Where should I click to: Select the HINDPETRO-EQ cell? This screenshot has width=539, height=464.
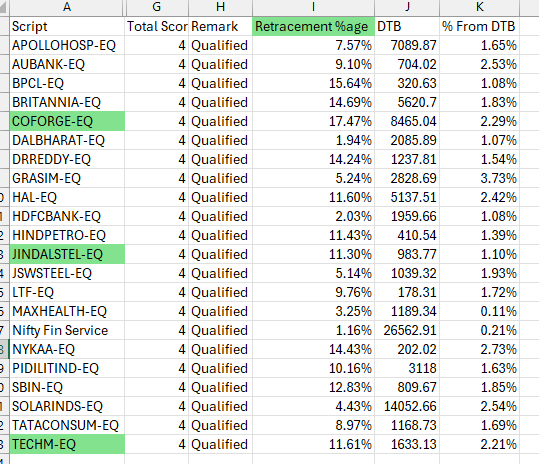point(67,235)
